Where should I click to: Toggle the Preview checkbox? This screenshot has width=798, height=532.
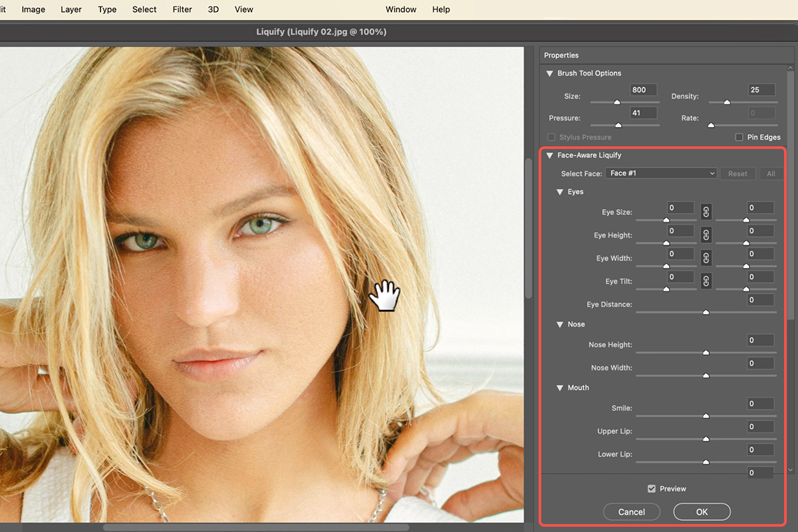[652, 489]
